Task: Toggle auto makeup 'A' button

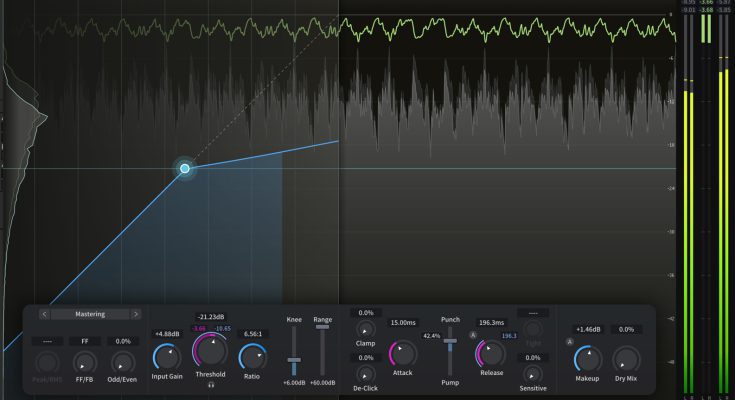Action: (570, 341)
